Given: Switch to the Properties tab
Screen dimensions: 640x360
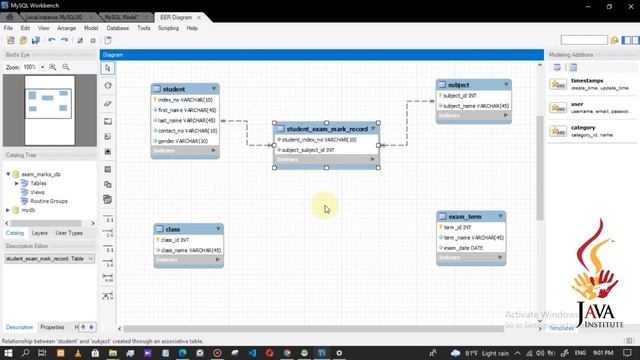Looking at the screenshot, I should [x=52, y=327].
